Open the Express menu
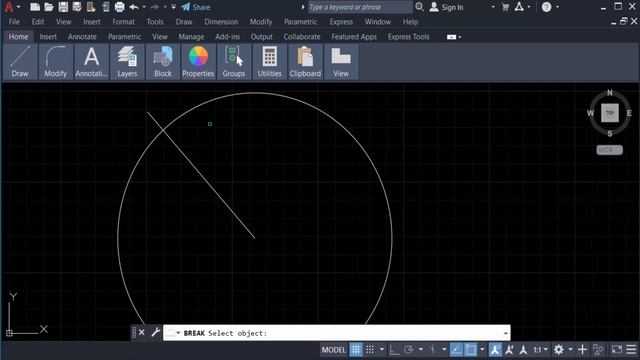The width and height of the screenshot is (640, 360). click(x=341, y=22)
